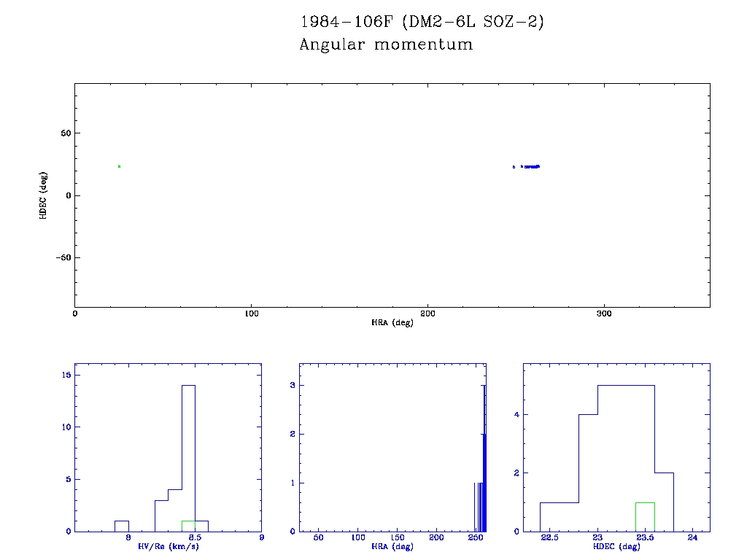
Task: Select the green bar in the HDEC histogram
Action: 645,517
